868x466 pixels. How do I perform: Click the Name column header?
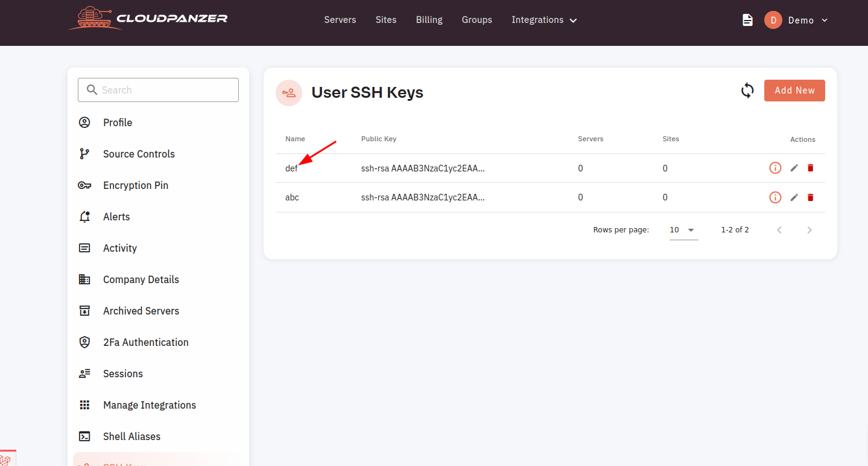[295, 139]
